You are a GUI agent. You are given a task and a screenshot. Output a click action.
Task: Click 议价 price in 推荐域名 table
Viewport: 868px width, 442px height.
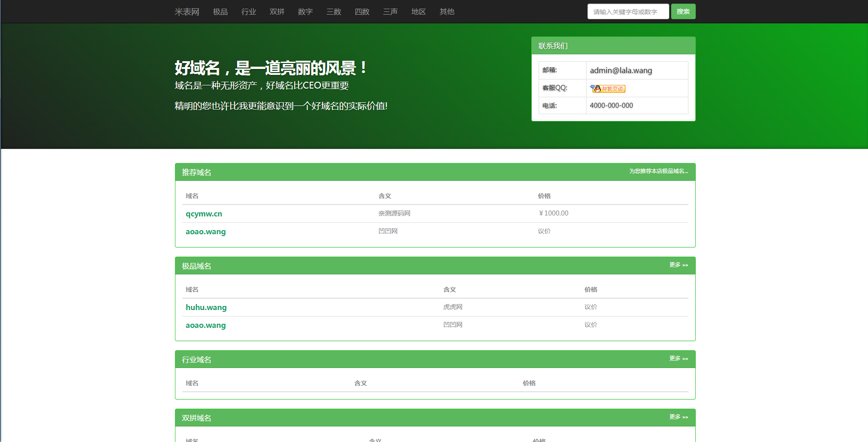[x=544, y=231]
